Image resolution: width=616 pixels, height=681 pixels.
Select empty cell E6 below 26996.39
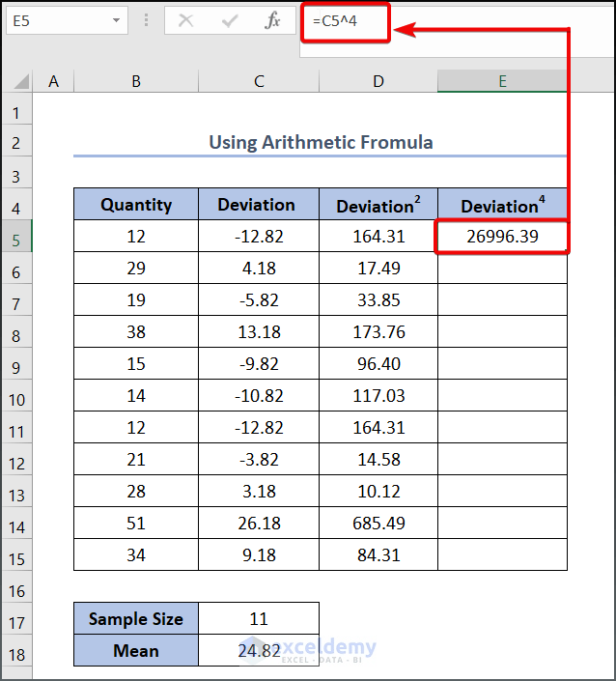[x=502, y=268]
